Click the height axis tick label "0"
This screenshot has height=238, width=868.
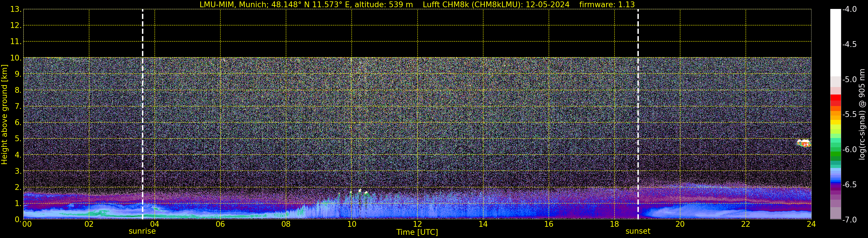18,220
